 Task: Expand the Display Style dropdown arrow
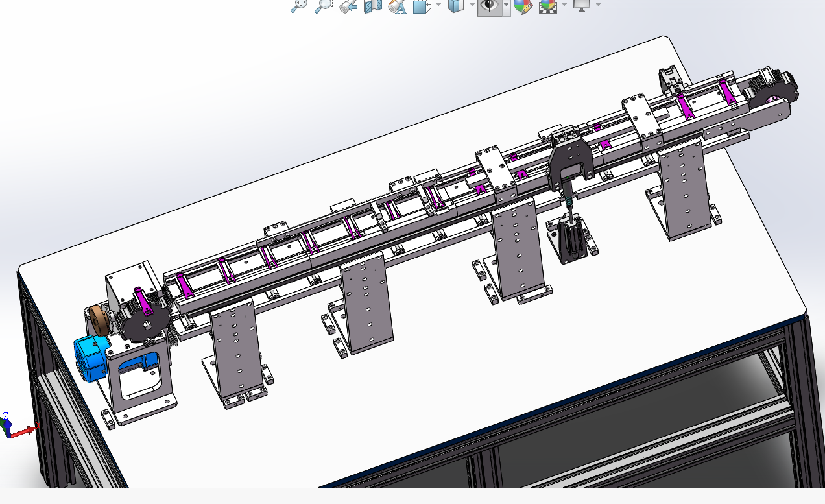pos(473,5)
